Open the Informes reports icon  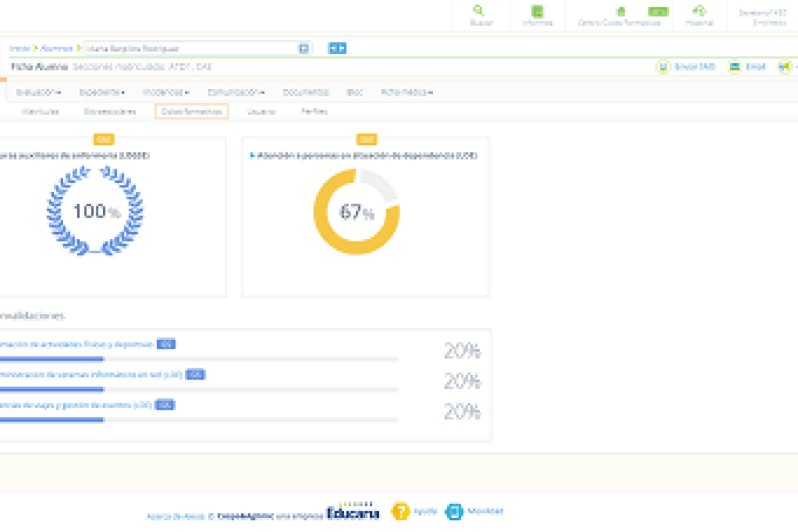point(537,11)
